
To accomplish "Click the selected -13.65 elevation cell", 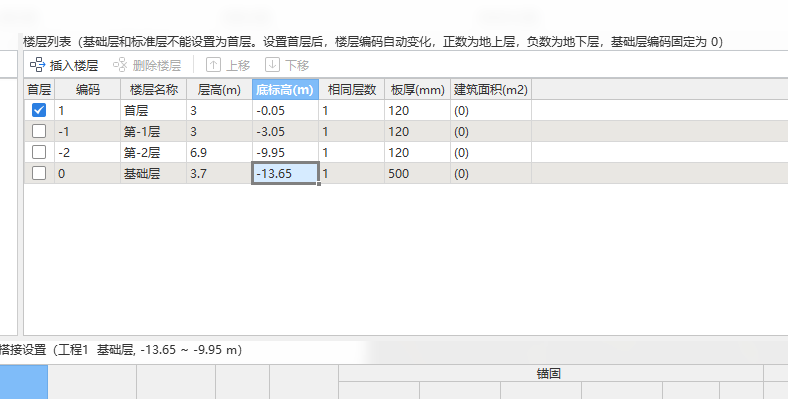I will coord(285,174).
